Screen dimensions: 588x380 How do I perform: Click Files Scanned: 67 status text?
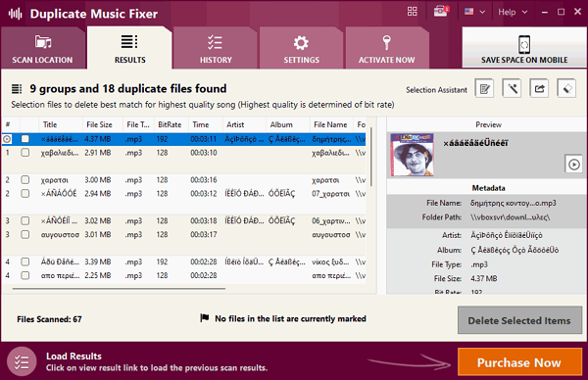(49, 319)
